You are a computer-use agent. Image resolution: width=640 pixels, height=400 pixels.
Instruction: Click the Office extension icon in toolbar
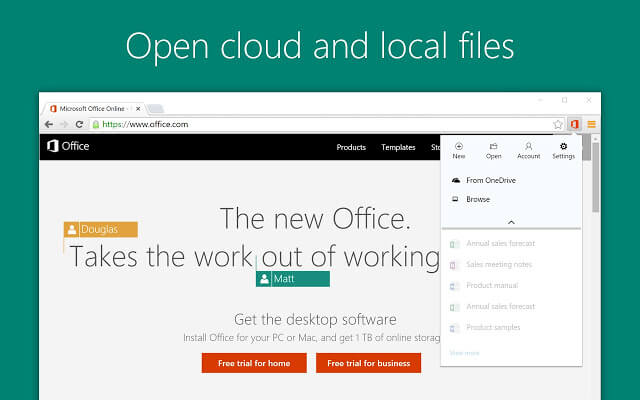coord(575,124)
